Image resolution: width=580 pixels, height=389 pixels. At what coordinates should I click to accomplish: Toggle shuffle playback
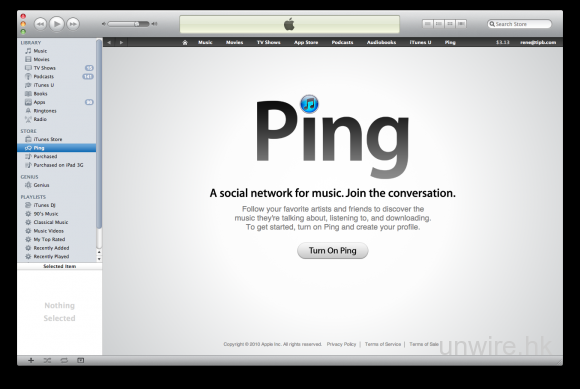[x=47, y=361]
